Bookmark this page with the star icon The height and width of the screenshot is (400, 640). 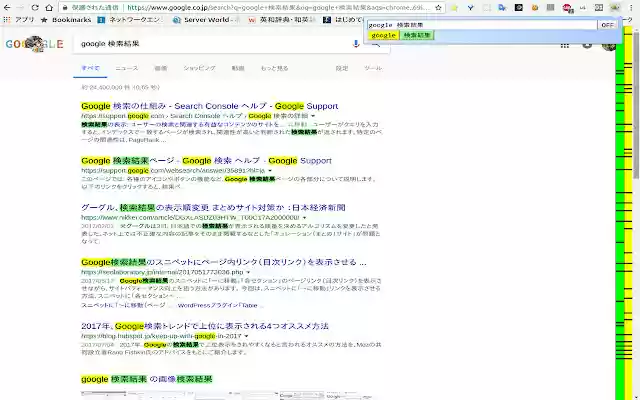(438, 8)
